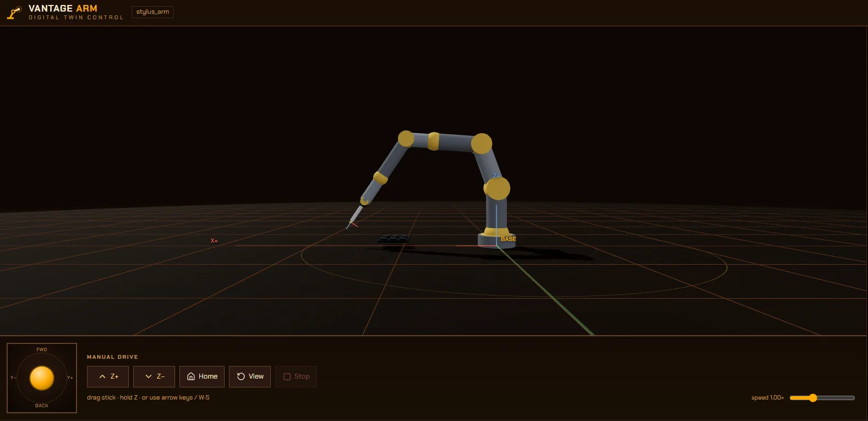This screenshot has width=868, height=421.
Task: Click the speed 1.00× readout
Action: point(767,398)
